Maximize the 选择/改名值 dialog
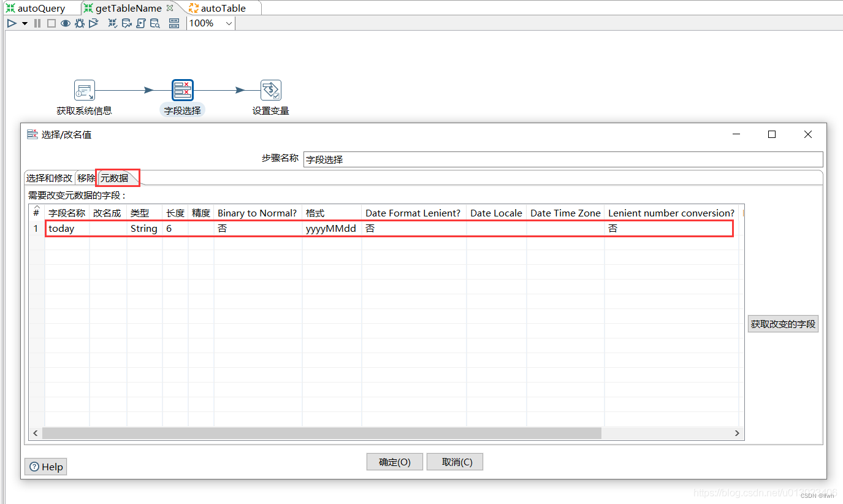Viewport: 843px width, 504px height. pyautogui.click(x=772, y=134)
